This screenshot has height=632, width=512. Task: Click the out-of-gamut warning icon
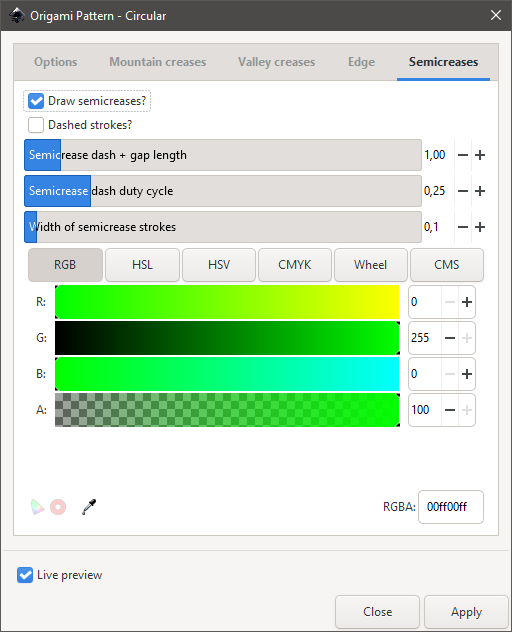58,507
